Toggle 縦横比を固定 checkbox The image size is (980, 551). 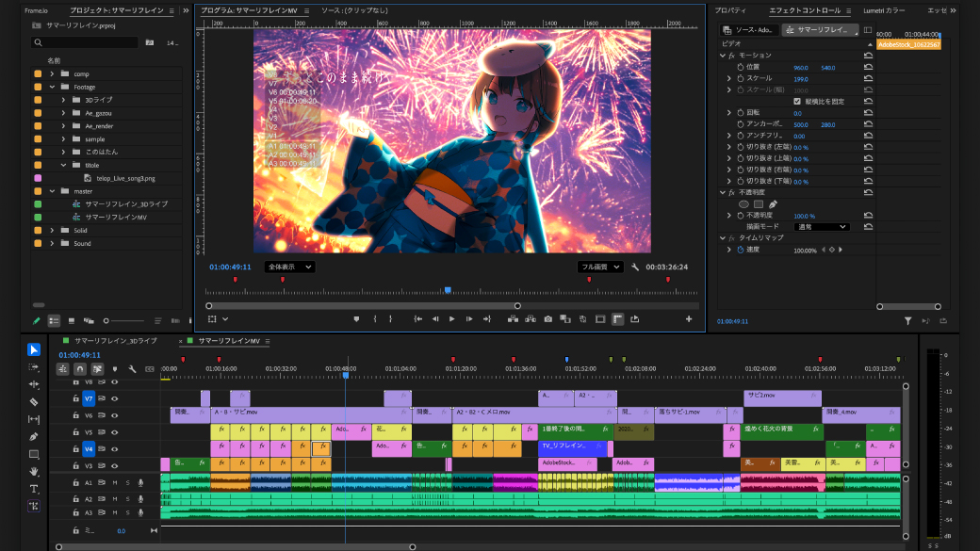point(797,101)
